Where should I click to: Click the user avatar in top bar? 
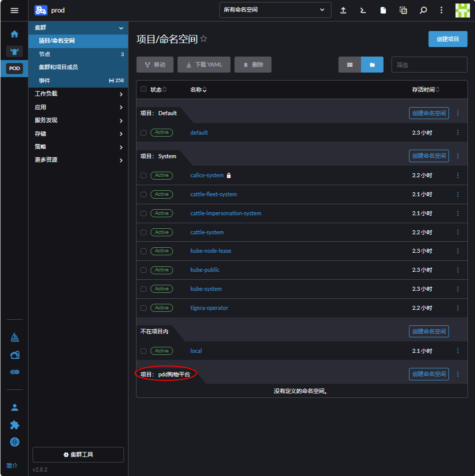point(462,10)
